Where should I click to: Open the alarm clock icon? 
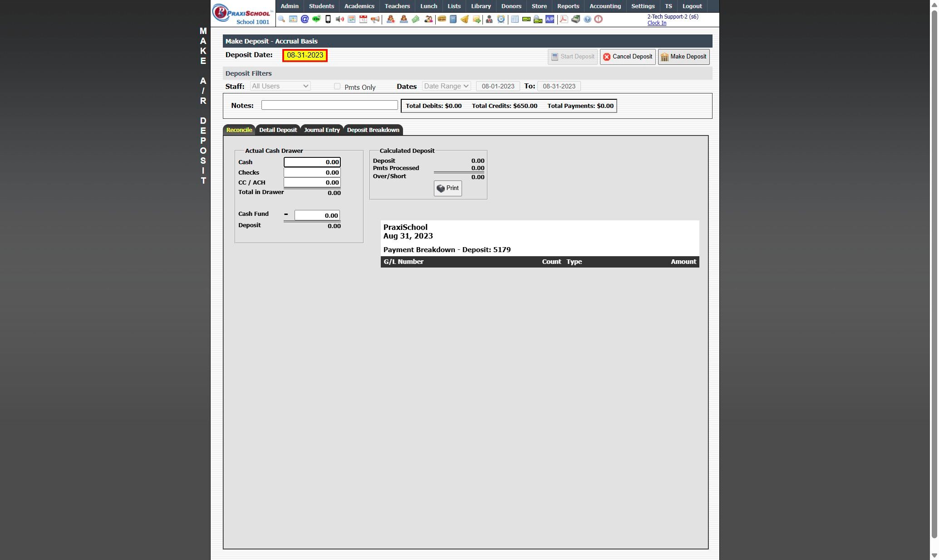501,19
